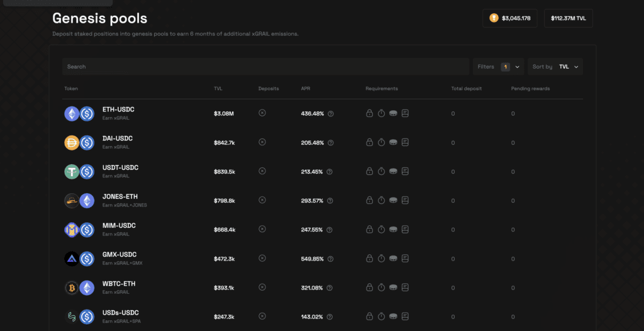Click the Total deposit column header
The image size is (644, 331).
click(x=467, y=89)
